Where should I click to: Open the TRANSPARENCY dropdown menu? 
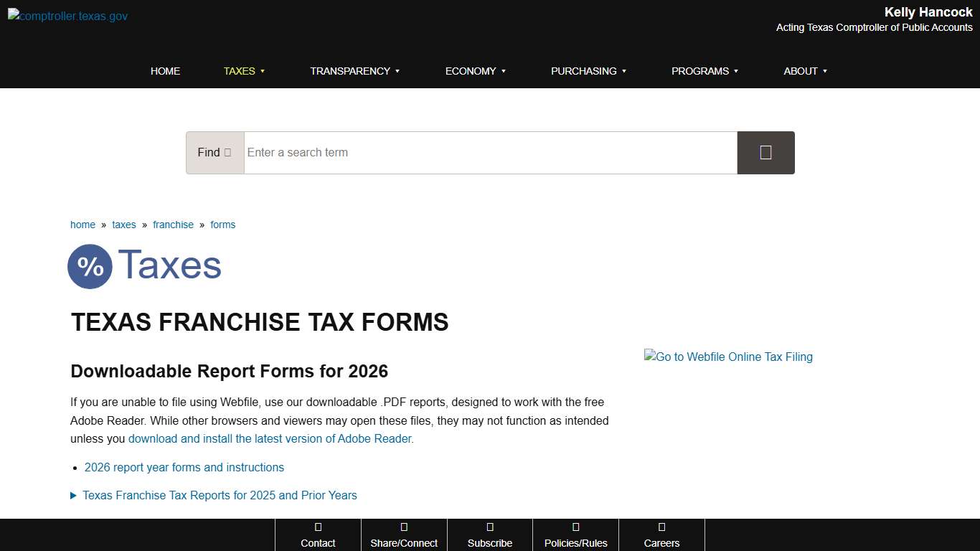tap(354, 71)
